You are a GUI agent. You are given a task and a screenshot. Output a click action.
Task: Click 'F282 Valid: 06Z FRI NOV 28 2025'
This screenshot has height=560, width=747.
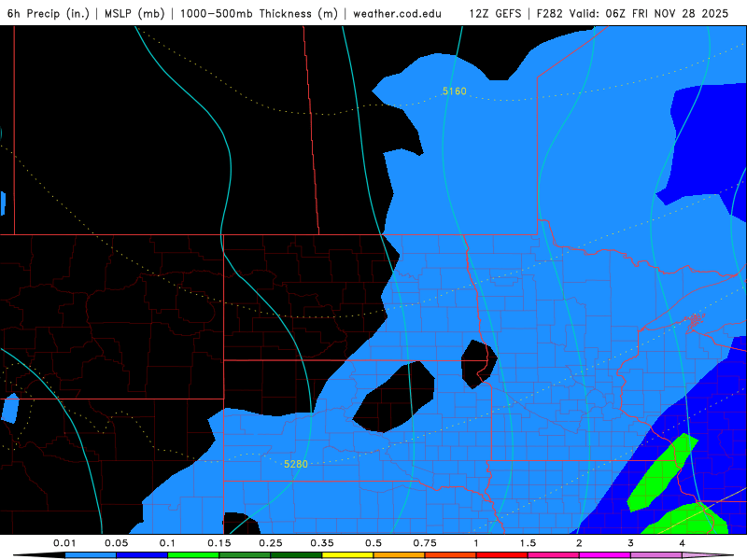click(632, 13)
